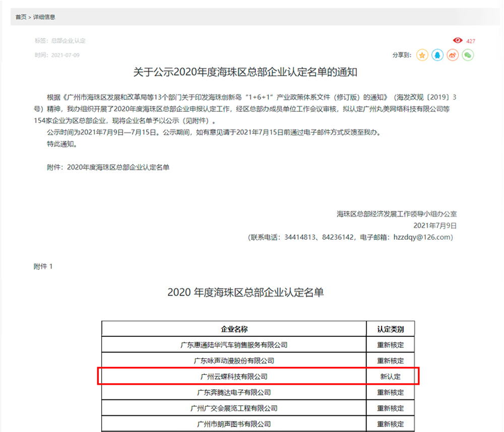Click the red eye view-count icon
This screenshot has height=432, width=504.
coord(458,41)
